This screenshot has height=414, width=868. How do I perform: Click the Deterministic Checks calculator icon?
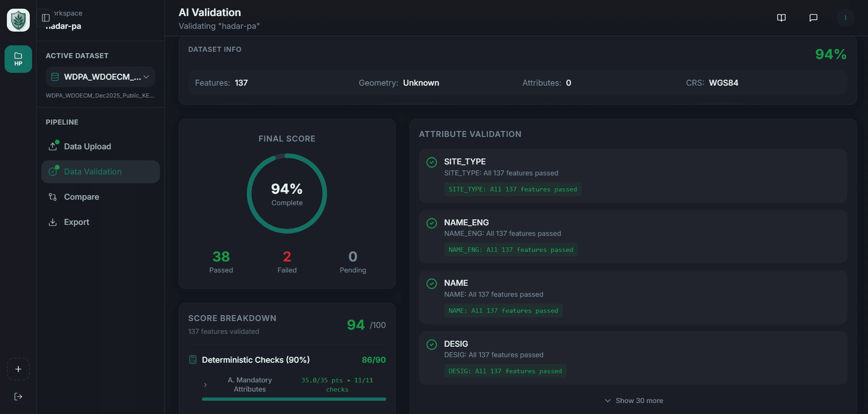coord(193,360)
